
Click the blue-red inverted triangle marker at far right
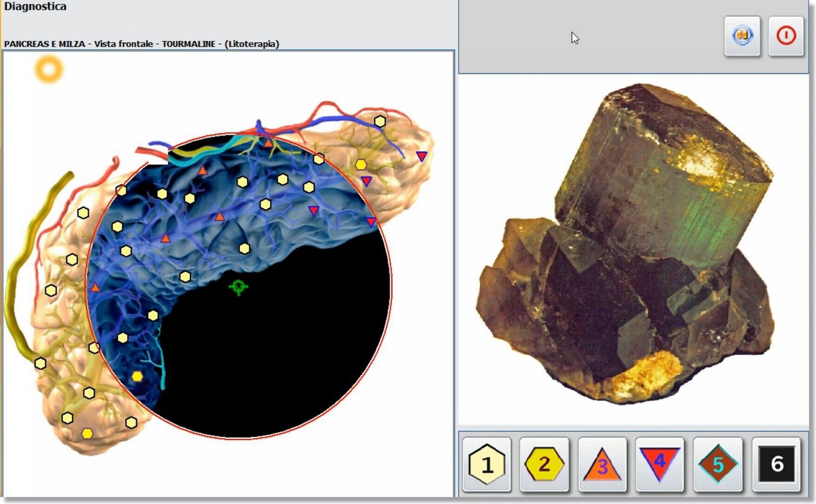[x=421, y=156]
